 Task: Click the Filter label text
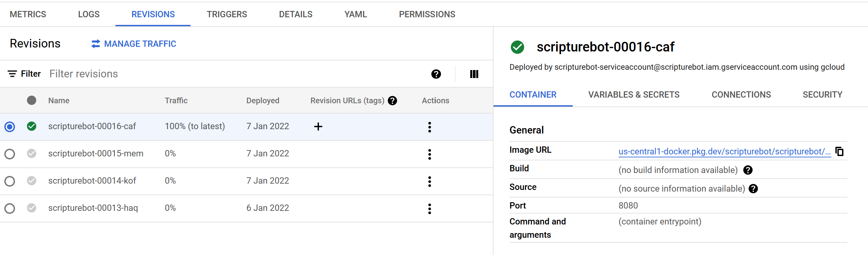click(x=31, y=74)
